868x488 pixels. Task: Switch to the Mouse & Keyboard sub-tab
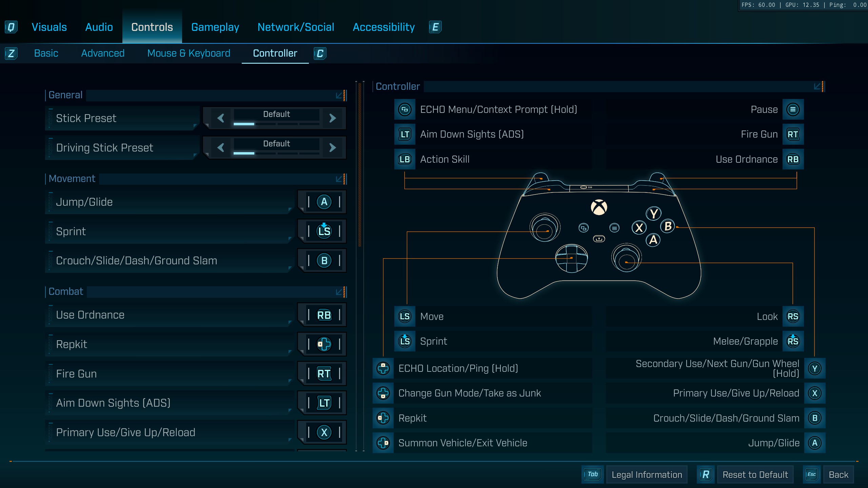pyautogui.click(x=189, y=53)
